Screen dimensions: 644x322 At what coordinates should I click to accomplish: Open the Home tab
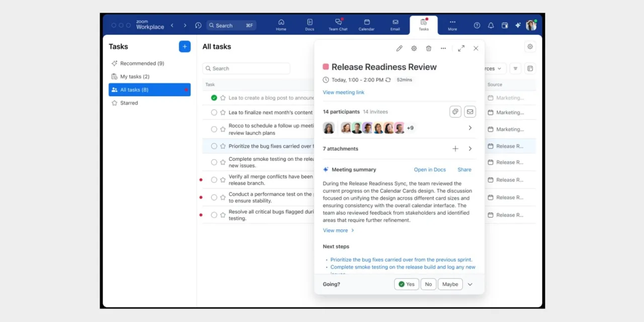click(x=281, y=25)
